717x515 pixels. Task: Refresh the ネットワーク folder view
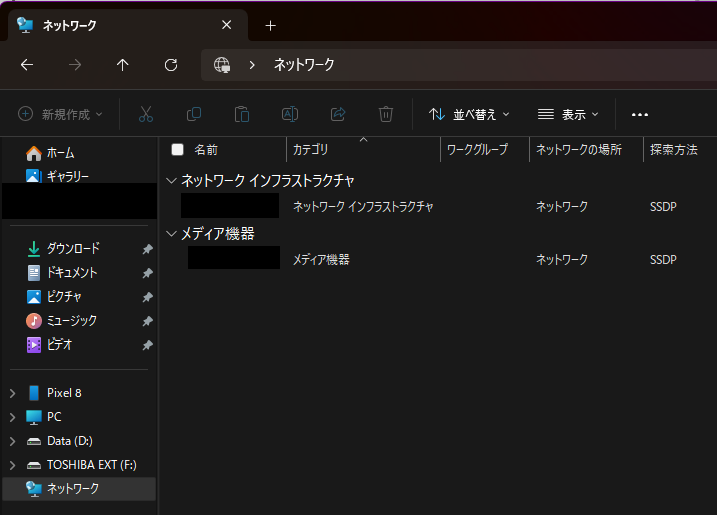pyautogui.click(x=171, y=65)
